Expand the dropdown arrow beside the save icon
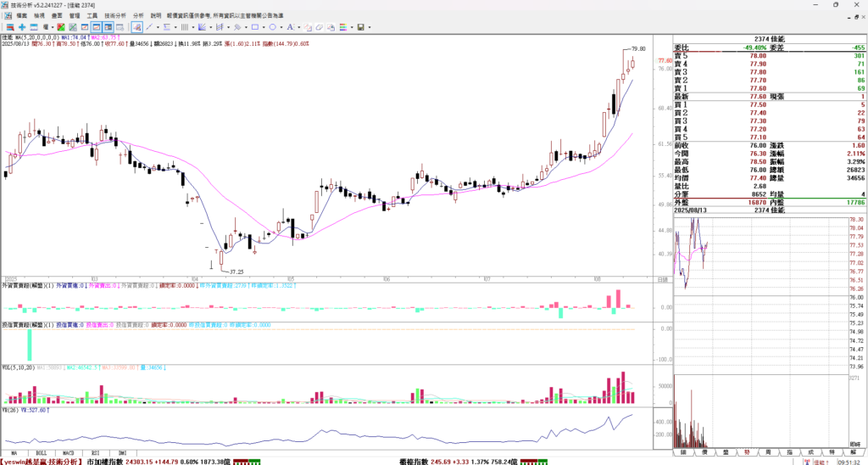 click(x=370, y=27)
